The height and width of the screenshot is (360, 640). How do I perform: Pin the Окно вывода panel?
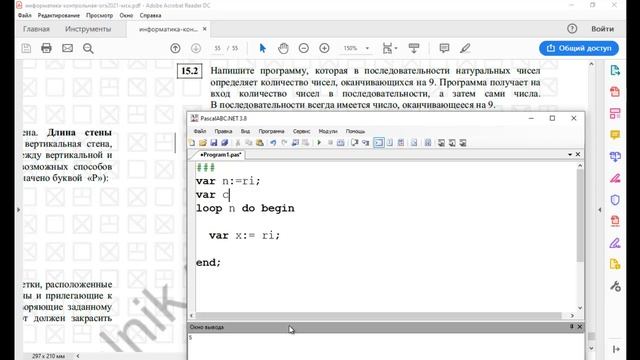(x=572, y=327)
